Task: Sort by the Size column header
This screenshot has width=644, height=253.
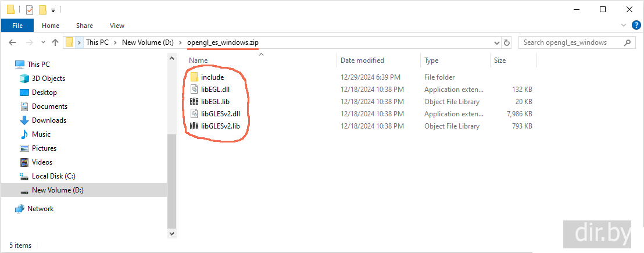Action: [x=500, y=60]
